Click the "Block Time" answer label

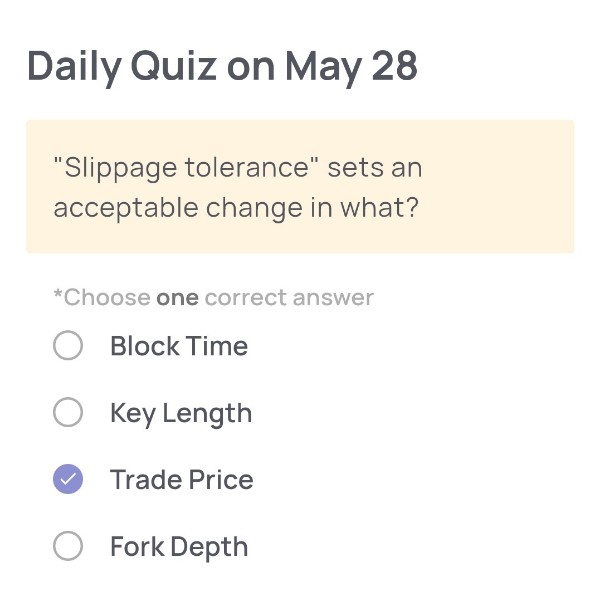tap(179, 347)
